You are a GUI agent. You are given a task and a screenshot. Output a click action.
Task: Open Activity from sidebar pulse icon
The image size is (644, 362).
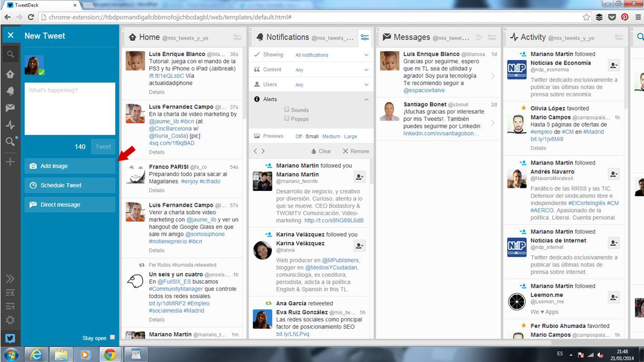(10, 125)
